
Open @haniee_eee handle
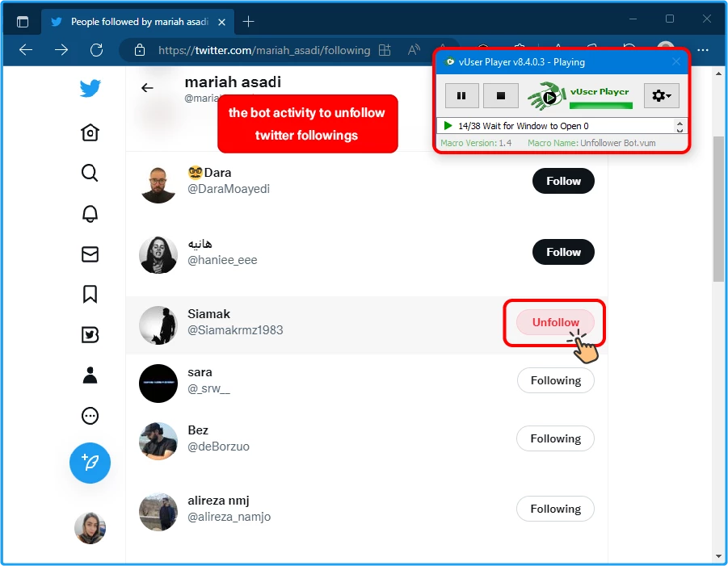222,260
